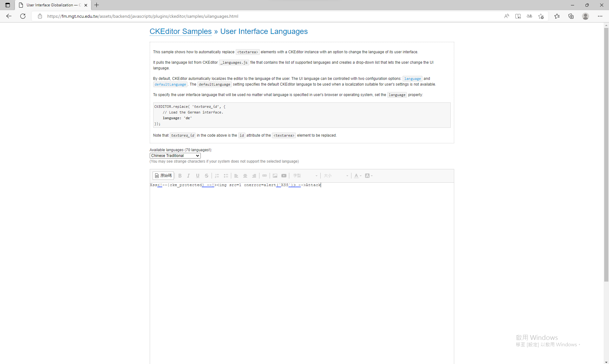This screenshot has height=364, width=609.
Task: Follow the defaultLanguage configuration link
Action: 170,84
